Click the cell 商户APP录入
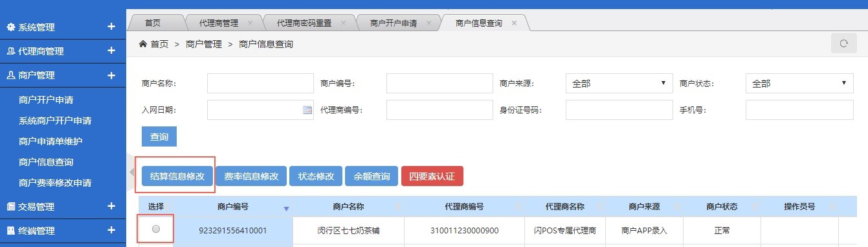 pyautogui.click(x=644, y=230)
